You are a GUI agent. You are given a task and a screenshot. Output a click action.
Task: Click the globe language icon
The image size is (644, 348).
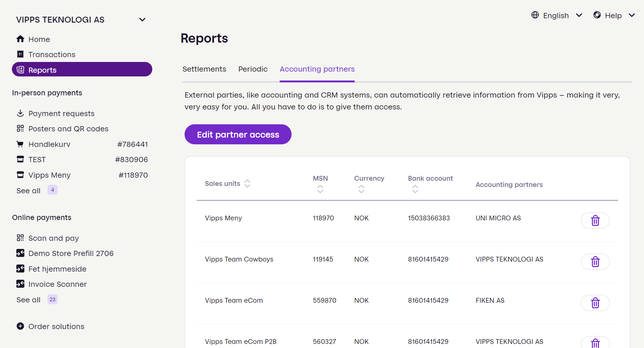[x=535, y=15]
